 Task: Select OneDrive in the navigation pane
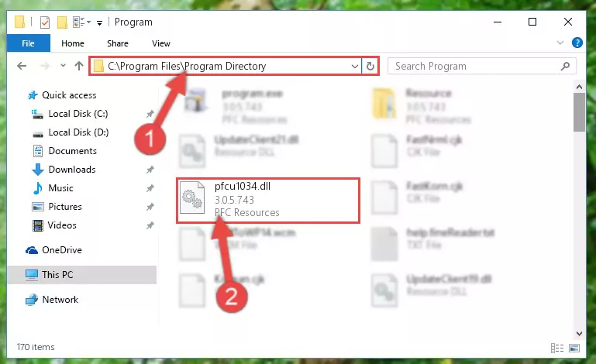pyautogui.click(x=62, y=250)
